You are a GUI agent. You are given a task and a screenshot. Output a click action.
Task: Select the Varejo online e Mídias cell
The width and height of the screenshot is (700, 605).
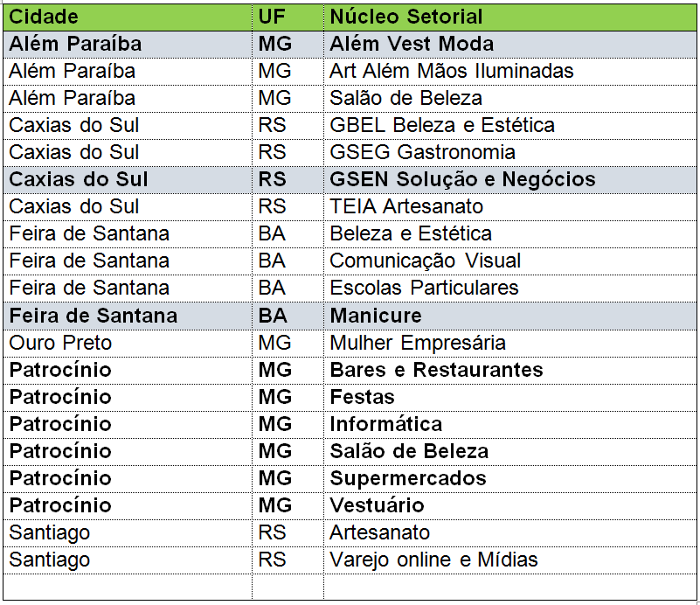tap(510, 560)
